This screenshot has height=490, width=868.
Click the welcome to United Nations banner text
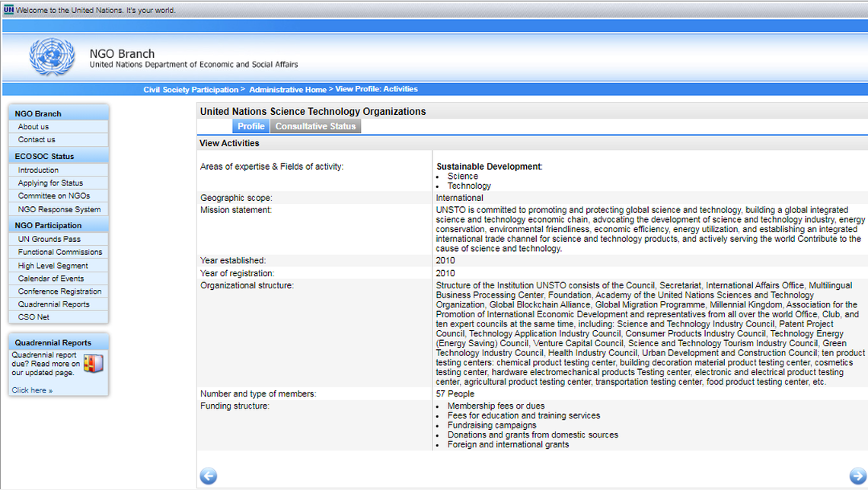[96, 10]
